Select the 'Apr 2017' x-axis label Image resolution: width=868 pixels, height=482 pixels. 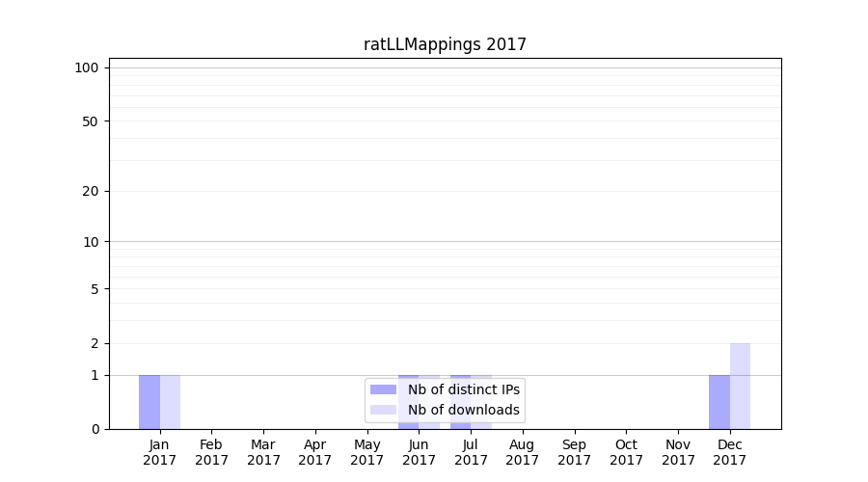(315, 452)
